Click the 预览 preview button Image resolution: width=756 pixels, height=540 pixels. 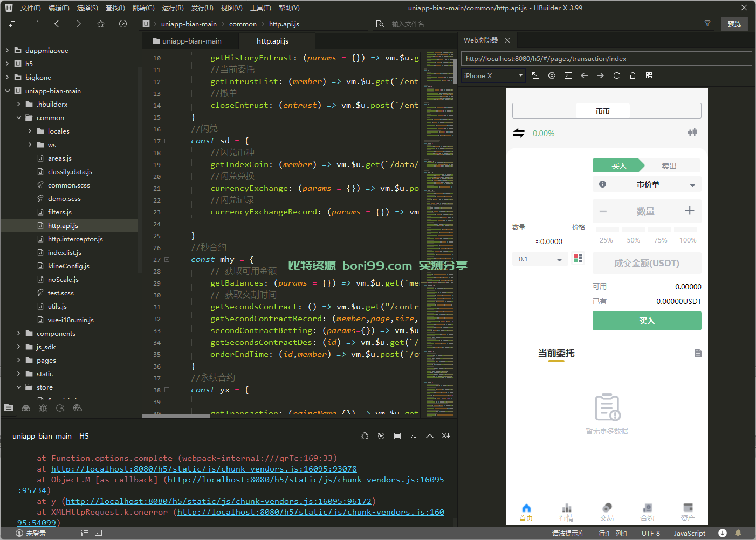point(734,24)
